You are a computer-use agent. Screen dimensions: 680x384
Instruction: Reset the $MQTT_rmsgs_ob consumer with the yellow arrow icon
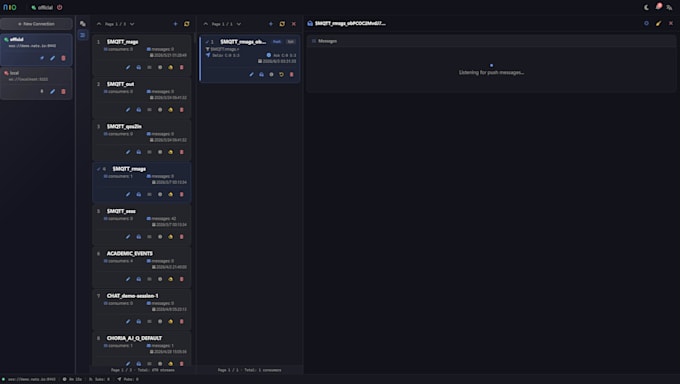click(281, 75)
